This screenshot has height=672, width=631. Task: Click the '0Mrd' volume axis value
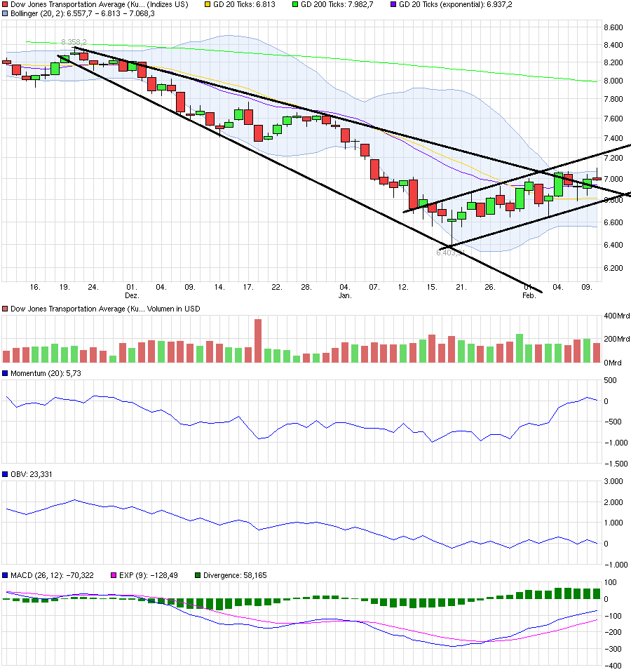[x=613, y=363]
